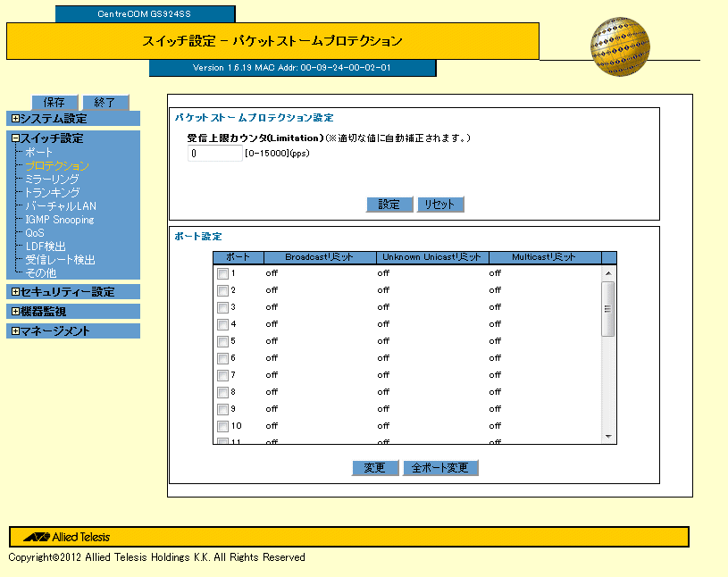Image resolution: width=728 pixels, height=577 pixels.
Task: Click the port list scrollbar thumb
Action: pos(607,309)
